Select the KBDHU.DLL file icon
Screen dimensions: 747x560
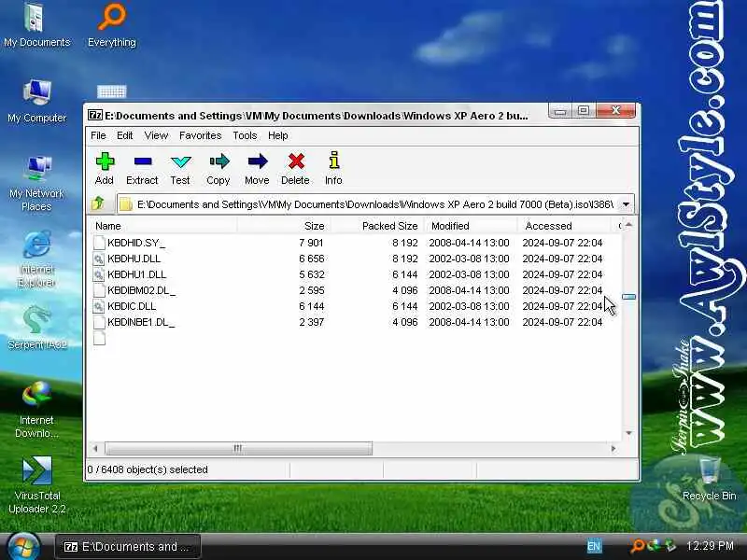point(99,259)
